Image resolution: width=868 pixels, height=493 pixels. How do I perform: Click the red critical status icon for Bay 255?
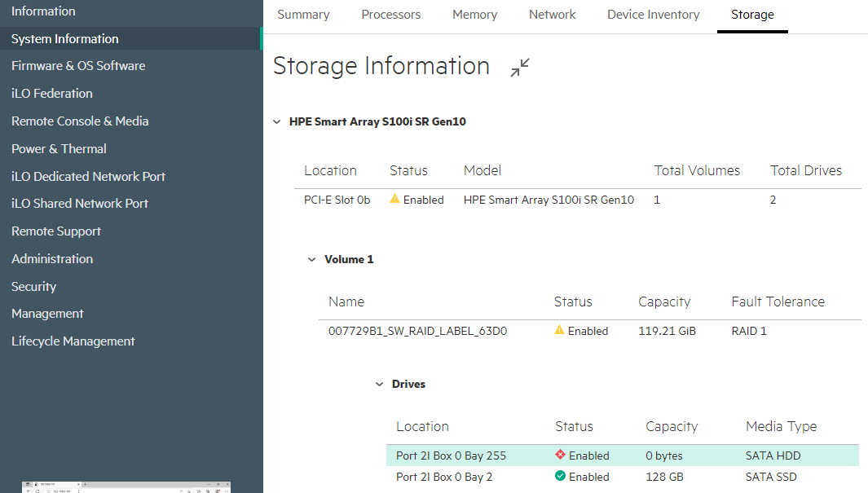pos(561,455)
